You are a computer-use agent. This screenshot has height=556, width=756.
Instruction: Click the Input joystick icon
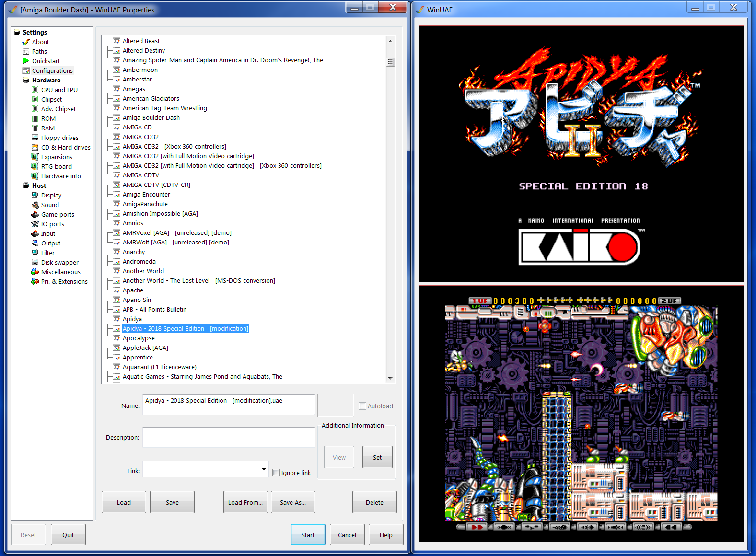pos(35,233)
